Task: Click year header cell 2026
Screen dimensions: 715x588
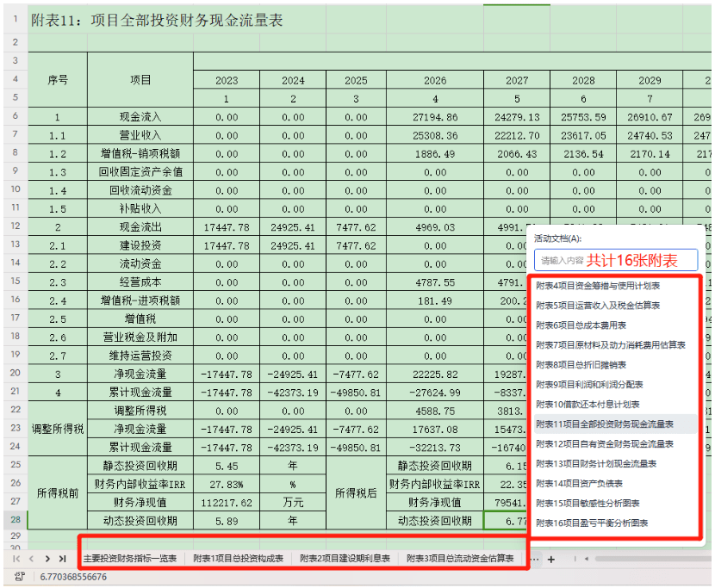Action: (x=435, y=80)
